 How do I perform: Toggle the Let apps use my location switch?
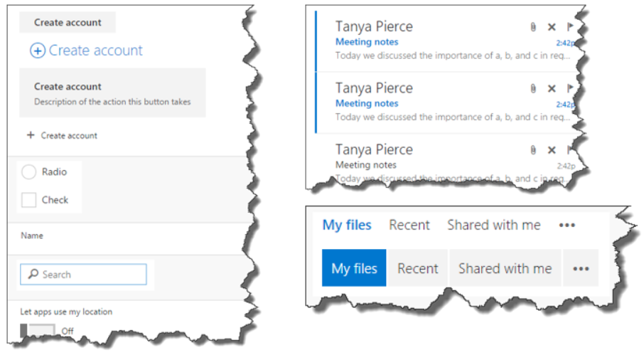38,331
